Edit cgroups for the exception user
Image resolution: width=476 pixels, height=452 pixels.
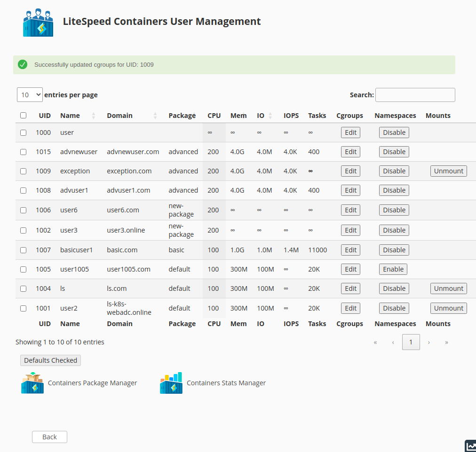pos(350,171)
